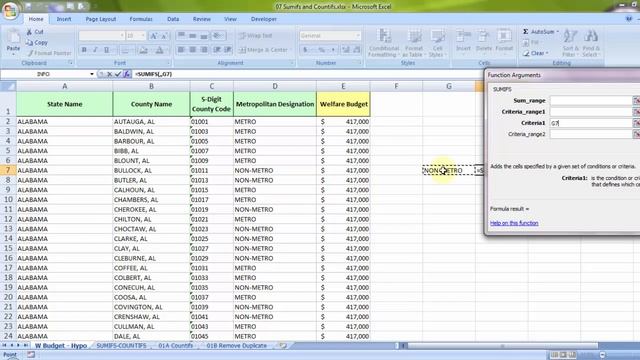
Task: Open the View ribbon tab
Action: [230, 19]
